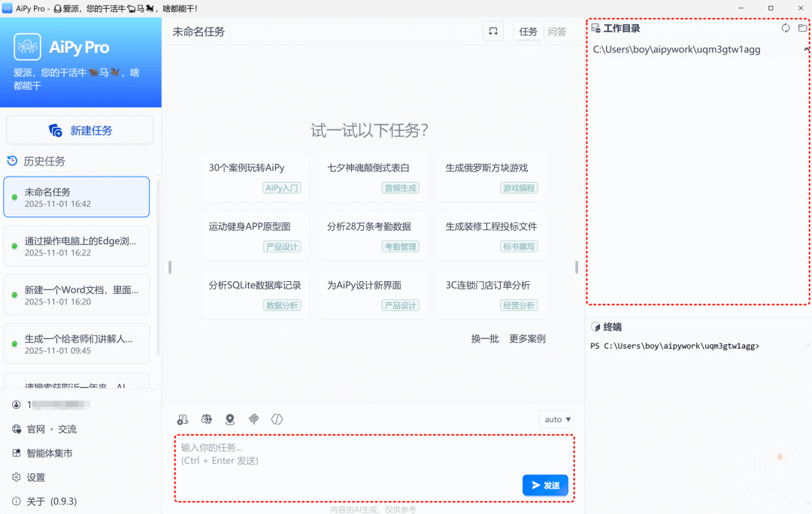Open 官网 globe icon
This screenshot has width=812, height=514.
click(x=17, y=429)
